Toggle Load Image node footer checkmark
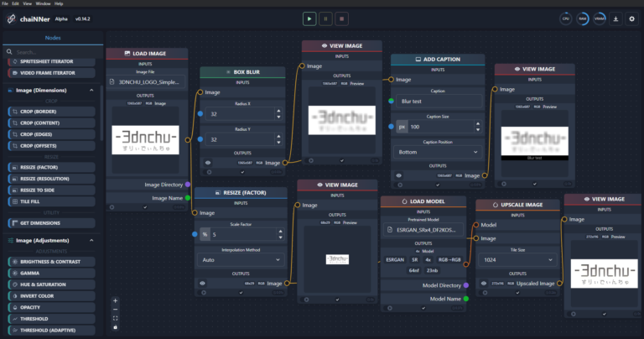The width and height of the screenshot is (644, 339). point(145,207)
